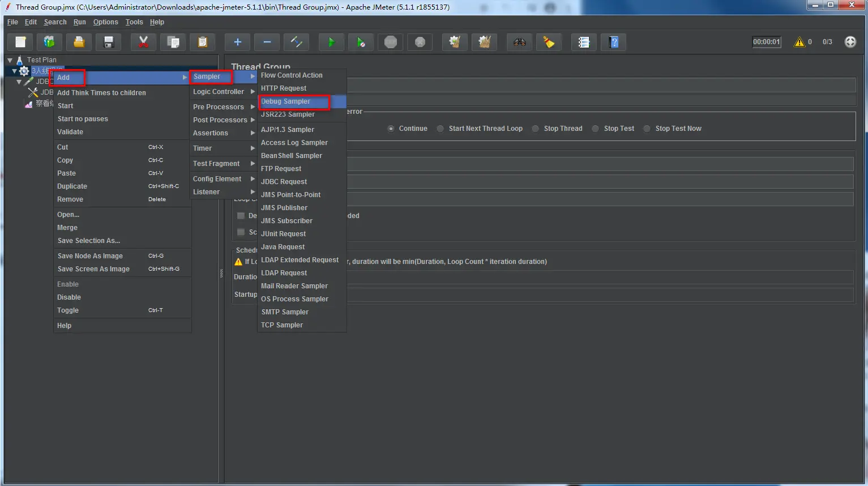Choose TCP Sampler entry
This screenshot has width=868, height=486.
pyautogui.click(x=302, y=325)
